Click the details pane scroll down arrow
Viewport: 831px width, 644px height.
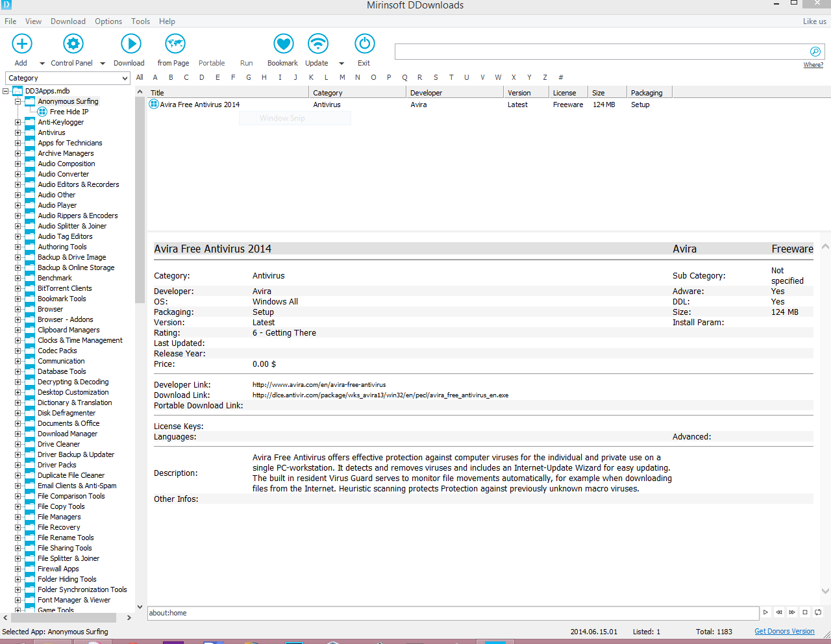coord(825,591)
